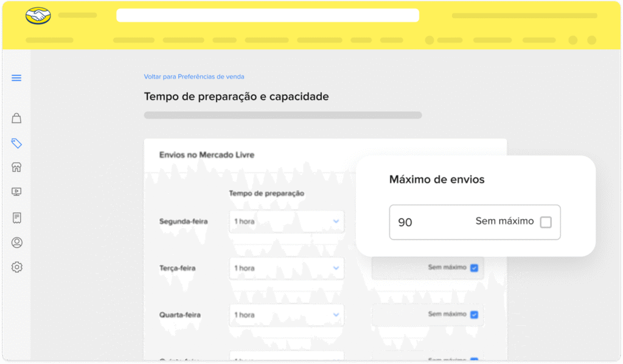Click the Mercado Livre handshake logo
This screenshot has height=364, width=623.
pyautogui.click(x=38, y=16)
